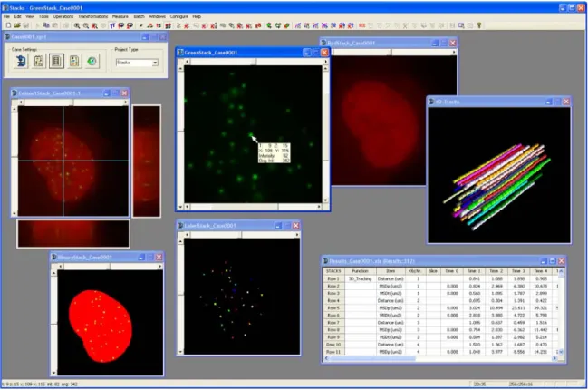Click the Zoom in magnifier icon
This screenshot has height=390, width=588.
77,25
